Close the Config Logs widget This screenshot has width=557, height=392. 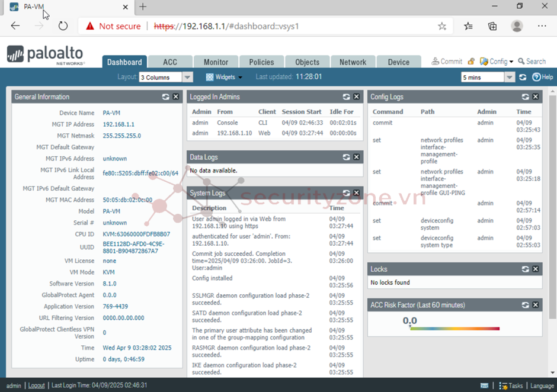point(536,97)
